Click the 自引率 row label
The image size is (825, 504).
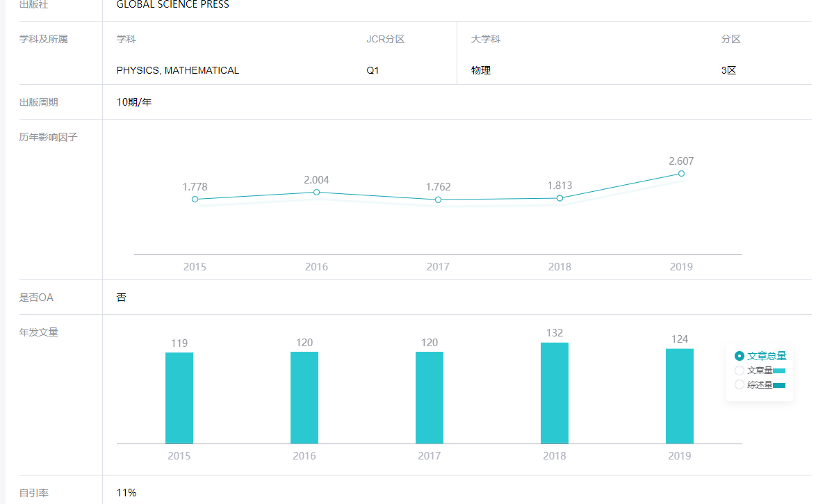33,493
